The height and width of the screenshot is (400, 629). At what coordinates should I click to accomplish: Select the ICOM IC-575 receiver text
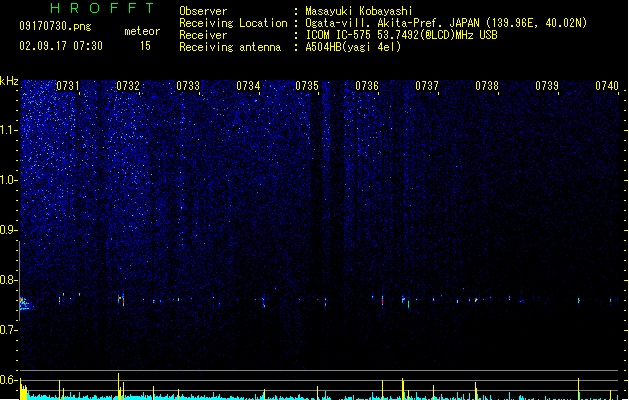click(x=402, y=35)
